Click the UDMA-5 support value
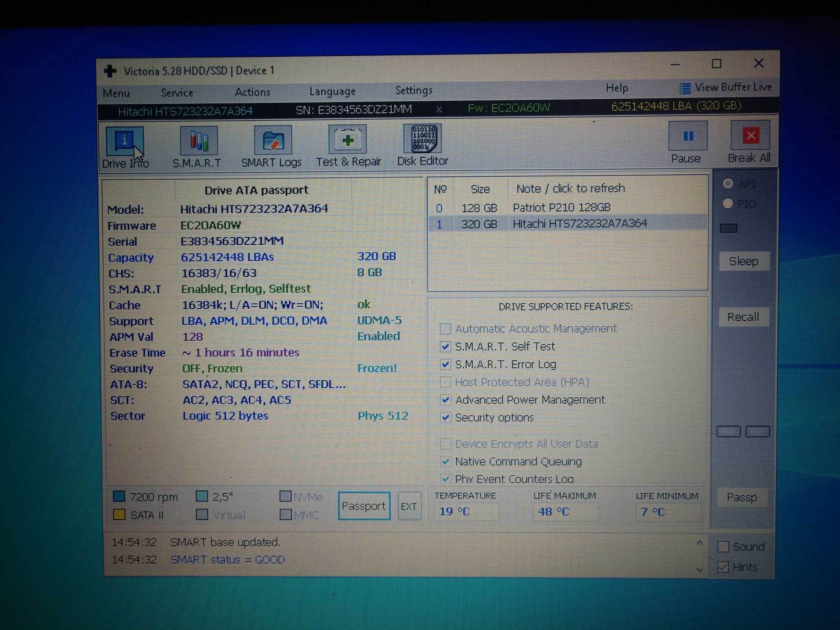 [379, 320]
